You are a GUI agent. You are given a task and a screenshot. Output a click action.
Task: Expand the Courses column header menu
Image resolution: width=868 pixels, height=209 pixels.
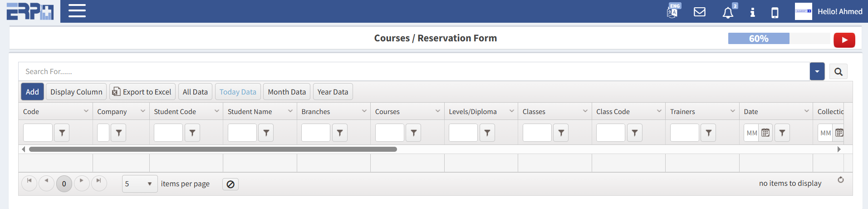coord(438,111)
